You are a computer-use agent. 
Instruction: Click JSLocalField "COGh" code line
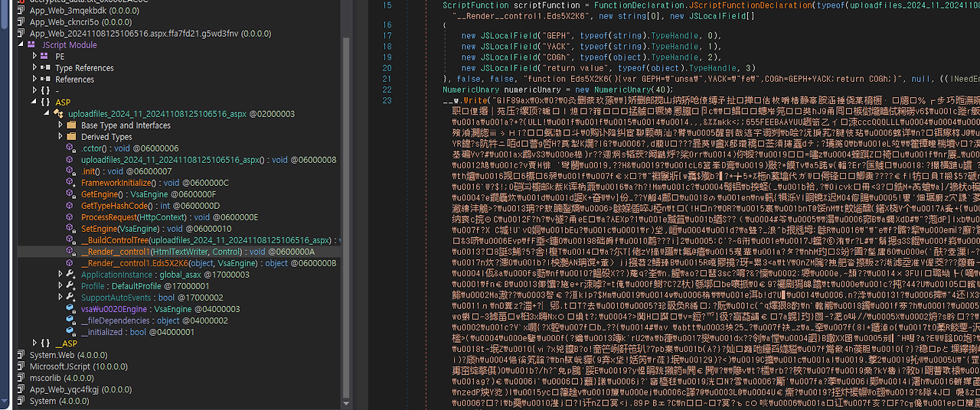[591, 57]
